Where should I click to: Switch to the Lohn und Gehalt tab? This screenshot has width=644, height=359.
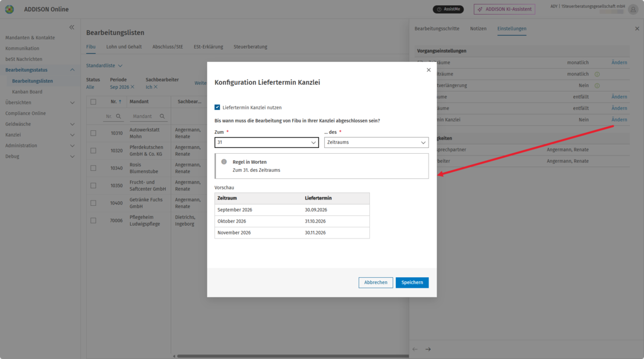[x=124, y=47]
